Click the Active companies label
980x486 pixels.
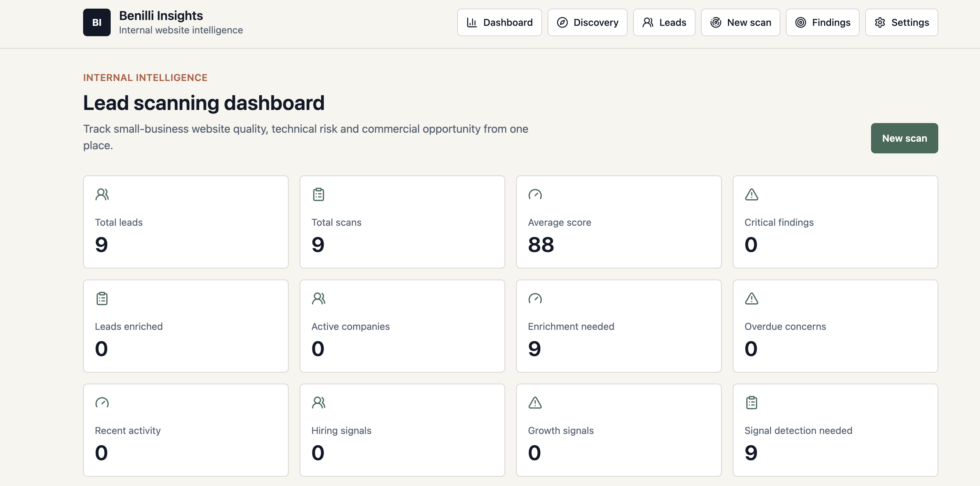[350, 327]
